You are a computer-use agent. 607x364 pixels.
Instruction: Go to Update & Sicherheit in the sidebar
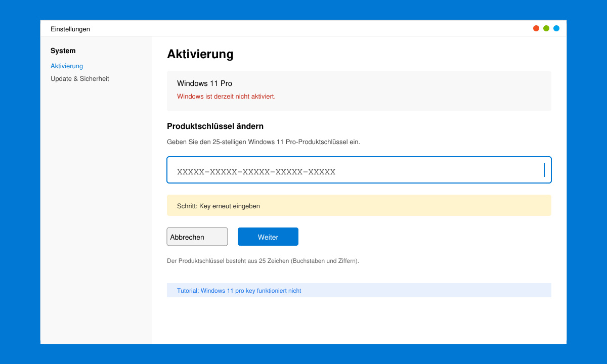[80, 79]
